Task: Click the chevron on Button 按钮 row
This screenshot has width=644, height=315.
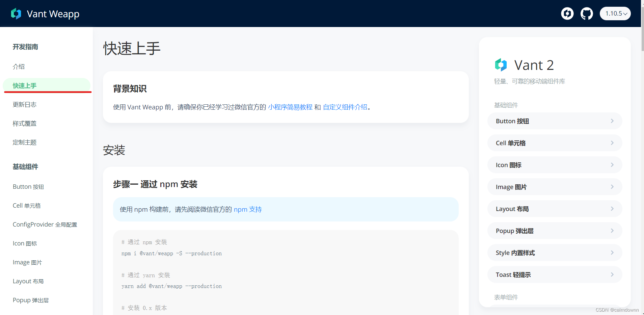Action: pyautogui.click(x=612, y=121)
